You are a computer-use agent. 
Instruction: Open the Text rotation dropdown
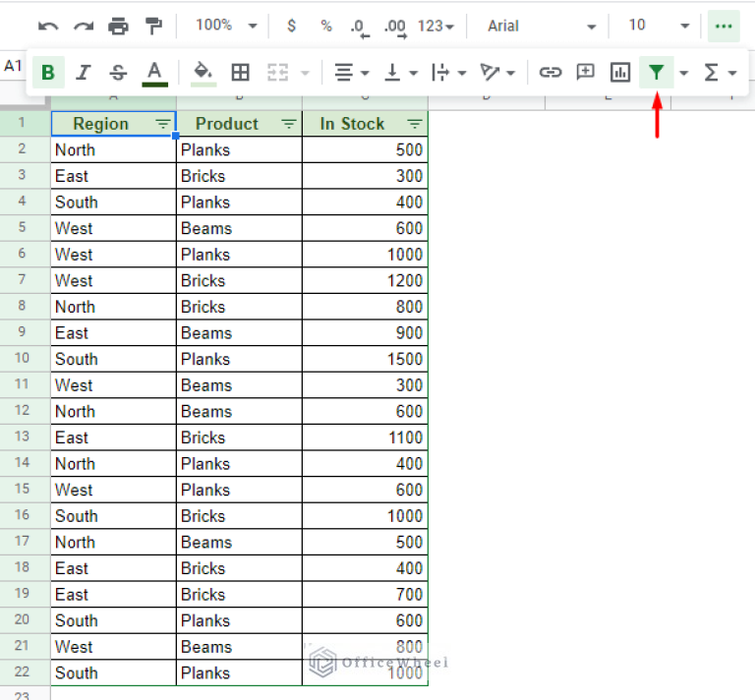[497, 73]
